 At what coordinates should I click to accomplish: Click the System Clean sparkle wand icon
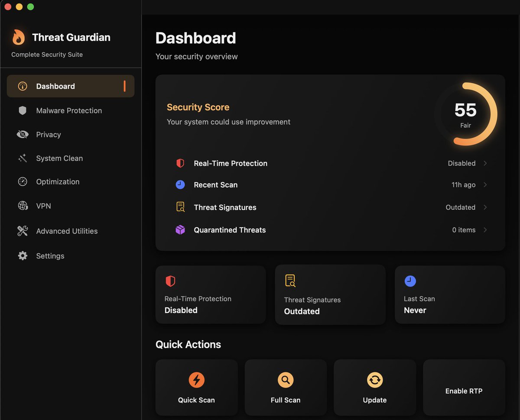tap(23, 158)
